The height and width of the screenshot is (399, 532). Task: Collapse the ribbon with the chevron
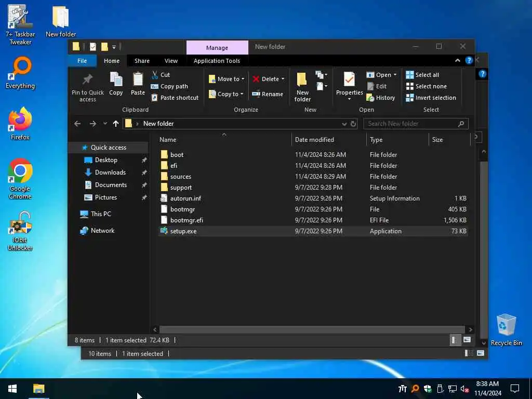[457, 60]
